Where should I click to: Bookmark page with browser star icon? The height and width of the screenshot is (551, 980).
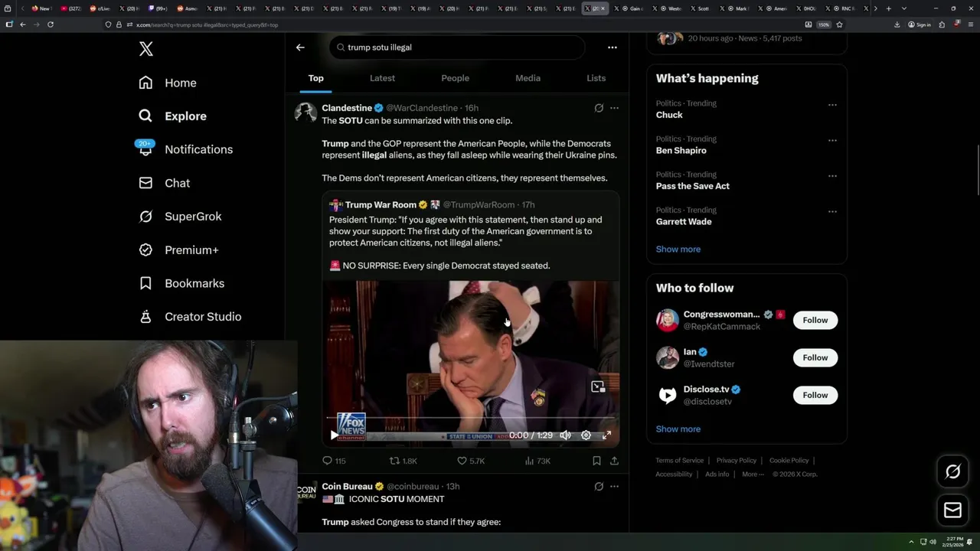click(x=839, y=24)
